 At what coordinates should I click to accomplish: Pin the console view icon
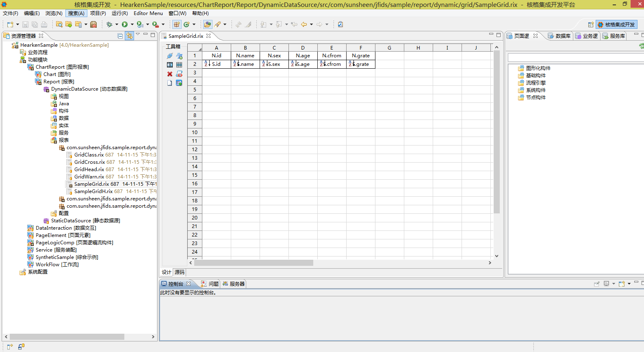click(597, 284)
